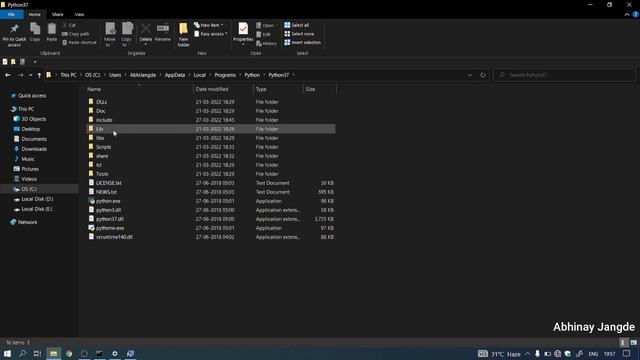Click the History ribbon command
The height and width of the screenshot is (360, 640).
(x=267, y=43)
